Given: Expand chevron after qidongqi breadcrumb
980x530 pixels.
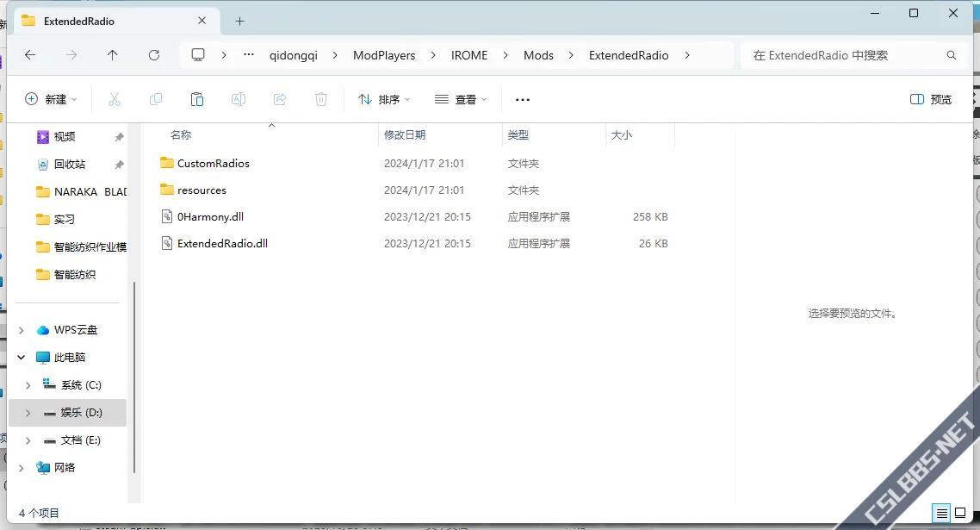Looking at the screenshot, I should (335, 55).
